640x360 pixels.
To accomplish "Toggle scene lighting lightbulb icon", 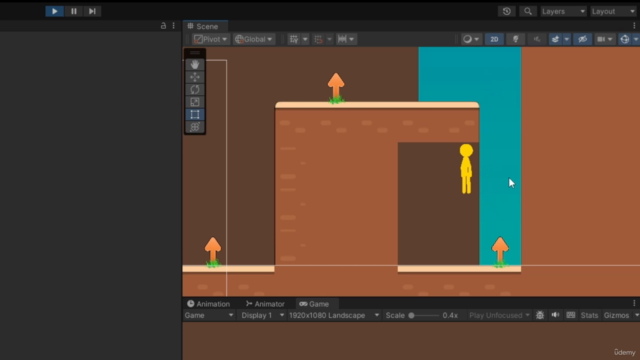I will click(516, 39).
